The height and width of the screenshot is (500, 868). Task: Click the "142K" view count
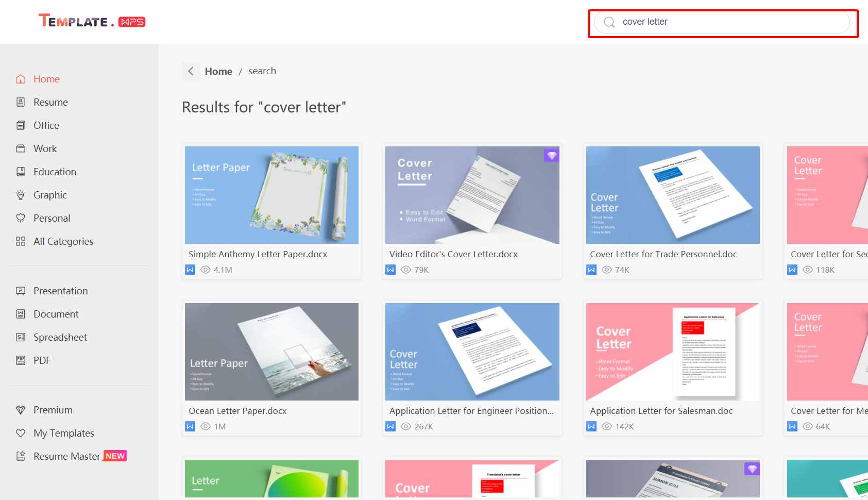click(x=624, y=426)
